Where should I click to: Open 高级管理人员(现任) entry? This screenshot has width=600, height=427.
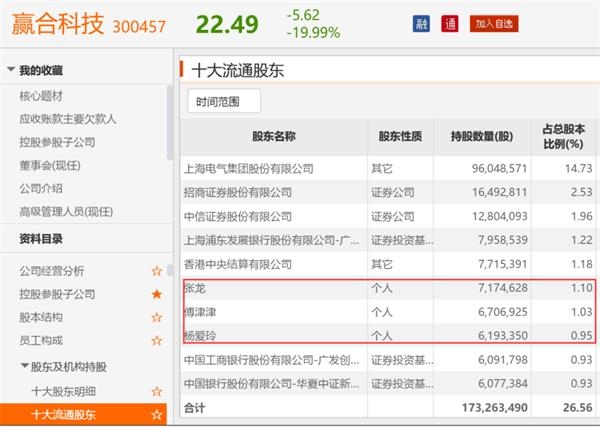66,212
